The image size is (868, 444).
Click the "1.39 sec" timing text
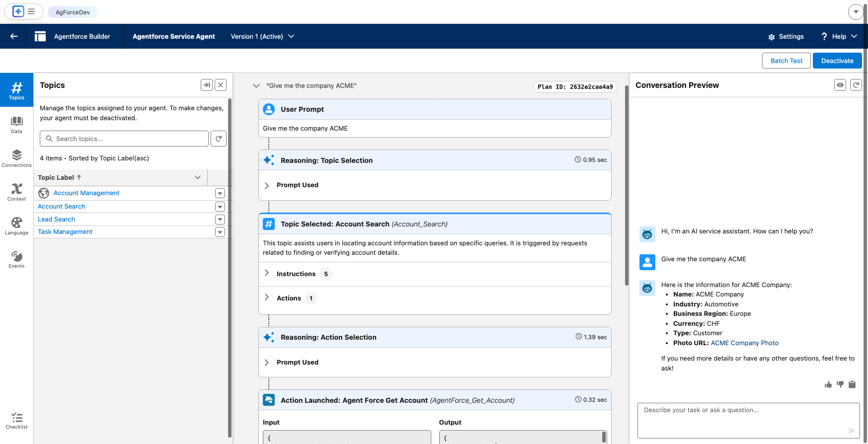tap(595, 337)
